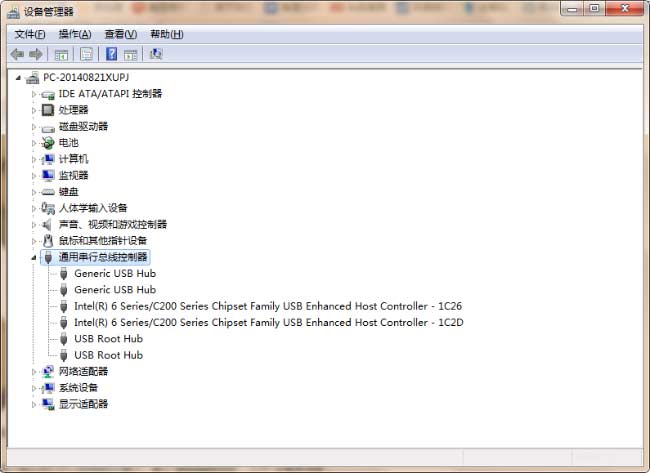Viewport: 650px width, 473px height.
Task: Expand the 显示适配器 tree node
Action: [34, 405]
